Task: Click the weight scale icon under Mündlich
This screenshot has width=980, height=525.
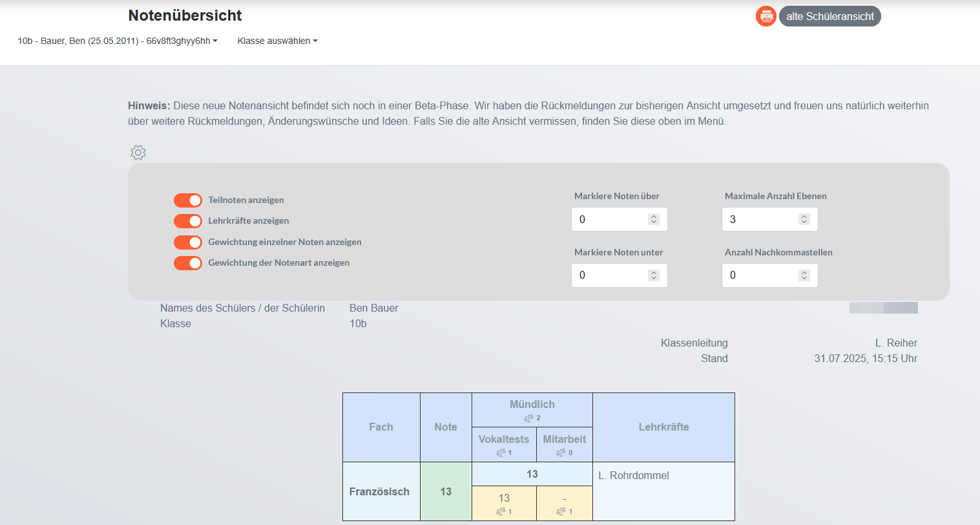Action: (x=529, y=418)
